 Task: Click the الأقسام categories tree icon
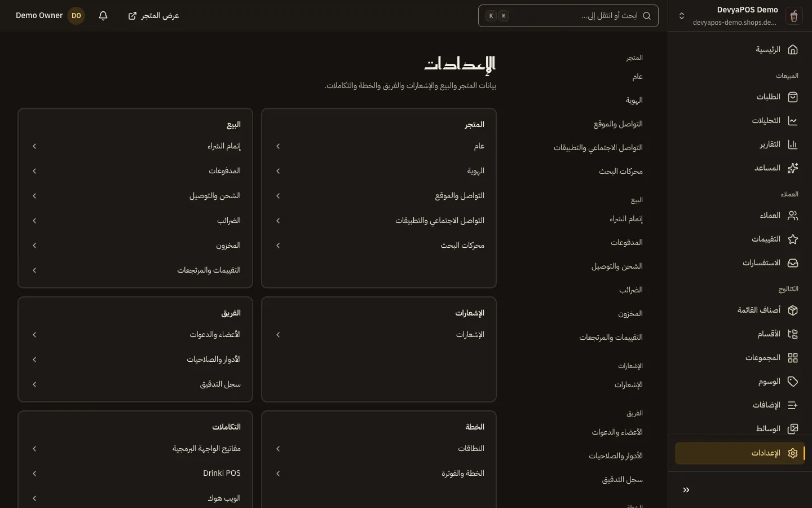coord(793,334)
